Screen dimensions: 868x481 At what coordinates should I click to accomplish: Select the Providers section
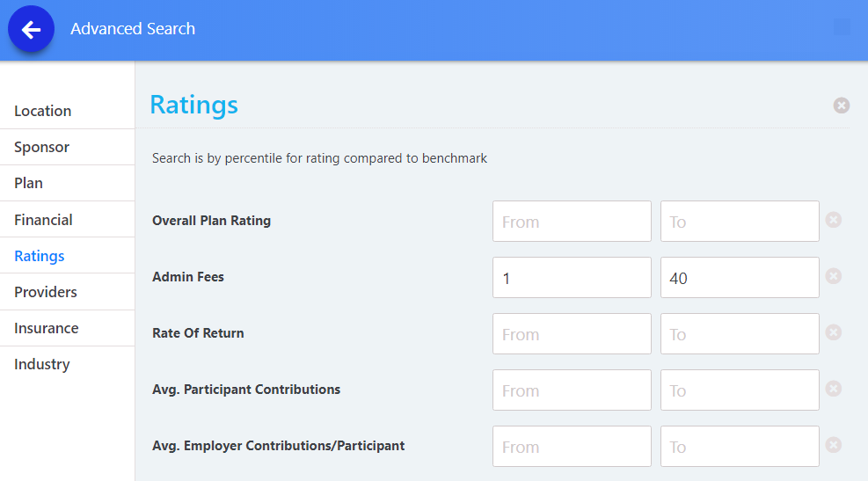[x=46, y=292]
